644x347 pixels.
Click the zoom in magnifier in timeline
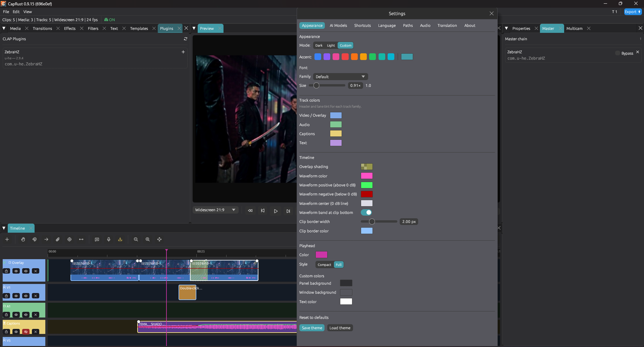tap(148, 239)
